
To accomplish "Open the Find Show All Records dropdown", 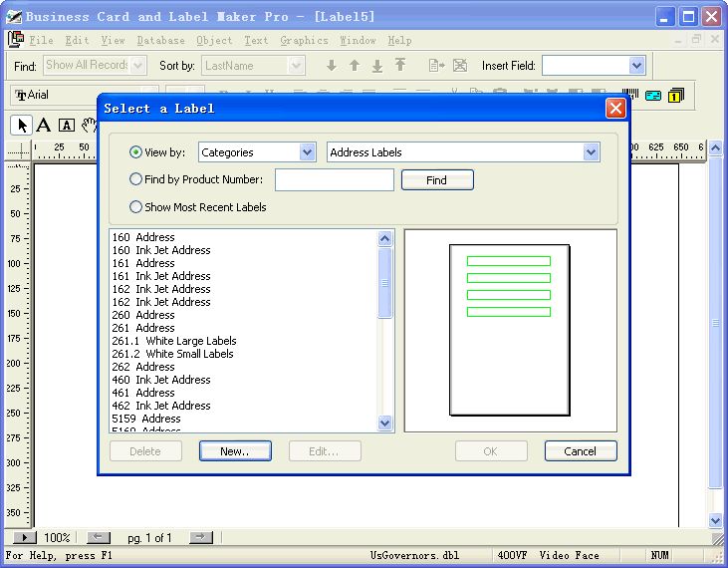I will pos(137,65).
